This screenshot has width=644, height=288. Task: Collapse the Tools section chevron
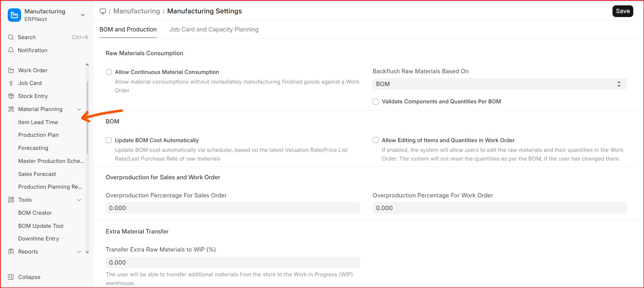pos(79,200)
